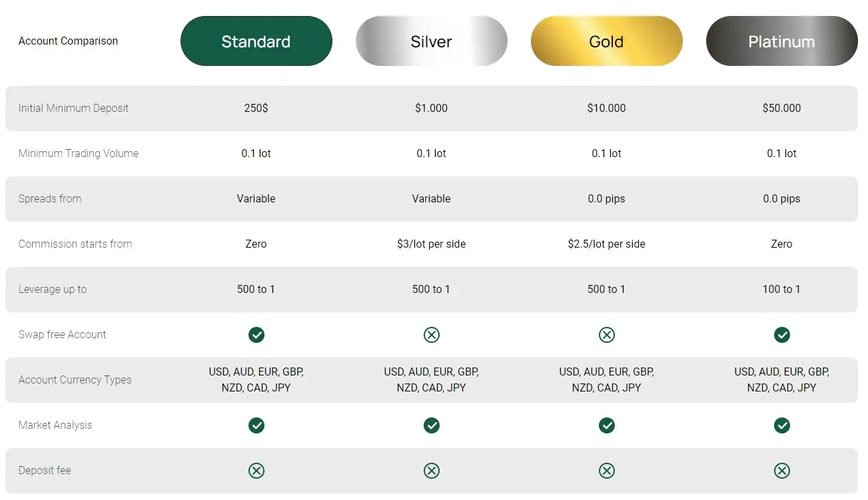
Task: Click Gold's Deposit fee cross icon
Action: [607, 471]
